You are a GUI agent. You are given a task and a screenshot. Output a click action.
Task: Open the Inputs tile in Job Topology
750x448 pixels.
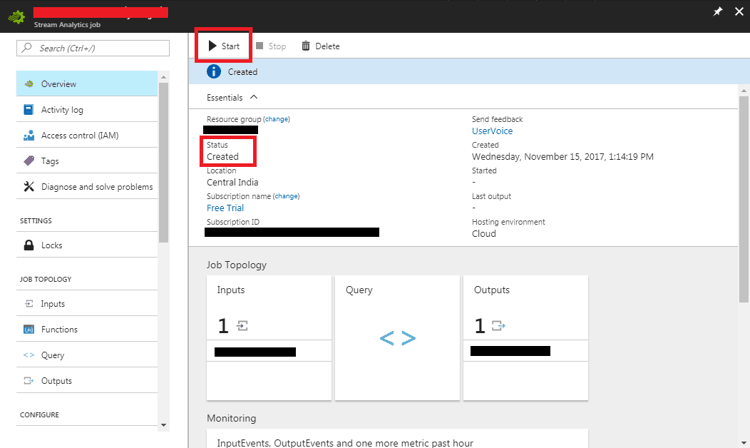(x=269, y=338)
